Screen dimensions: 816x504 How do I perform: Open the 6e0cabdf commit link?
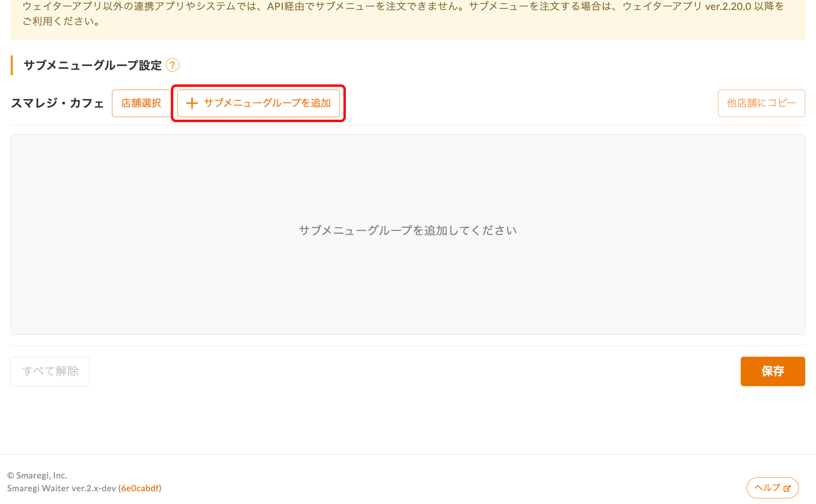[x=140, y=488]
